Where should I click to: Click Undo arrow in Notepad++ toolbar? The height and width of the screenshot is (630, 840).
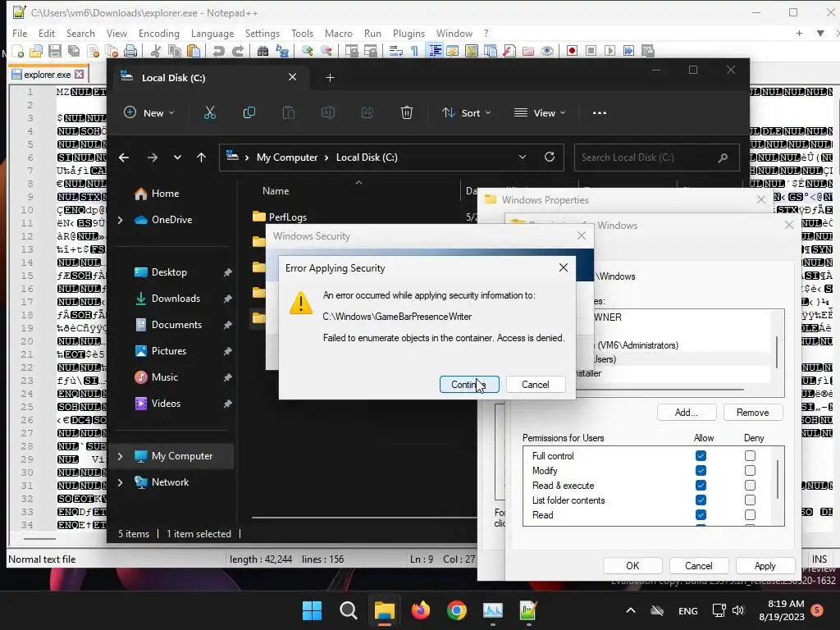[218, 51]
